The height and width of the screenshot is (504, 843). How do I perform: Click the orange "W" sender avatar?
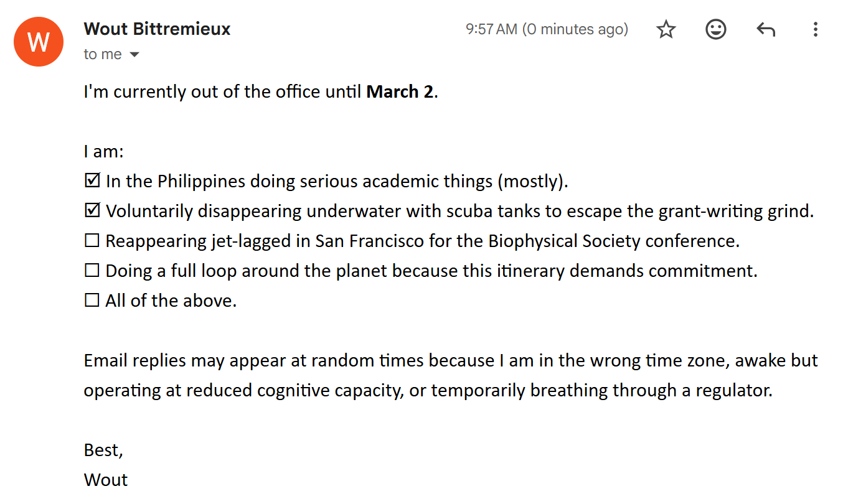(x=39, y=42)
